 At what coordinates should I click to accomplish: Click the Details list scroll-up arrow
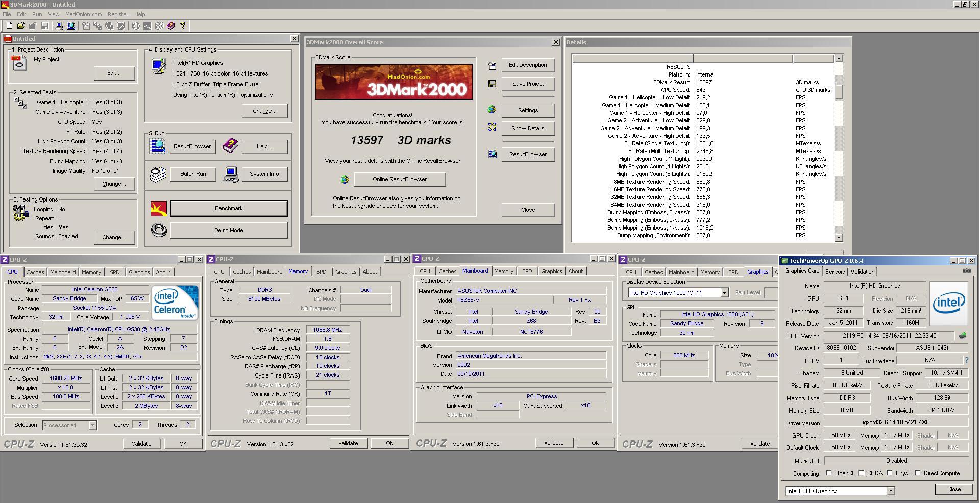(839, 58)
